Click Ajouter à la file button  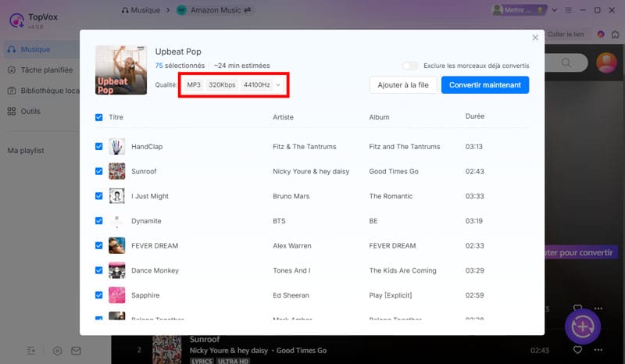click(403, 85)
